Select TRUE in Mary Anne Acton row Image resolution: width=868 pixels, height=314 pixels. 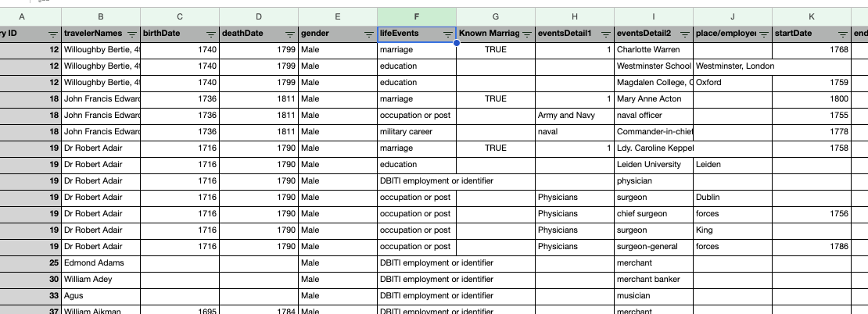point(496,99)
